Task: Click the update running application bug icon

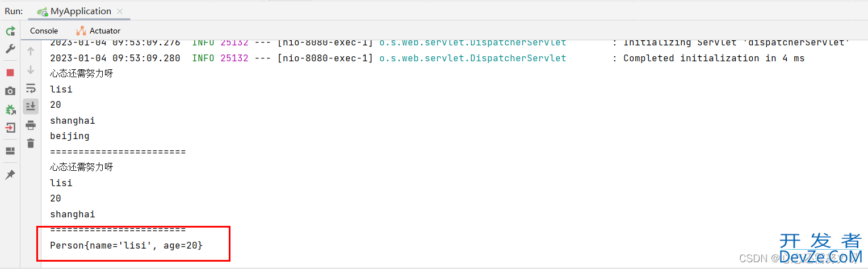Action: (x=10, y=110)
